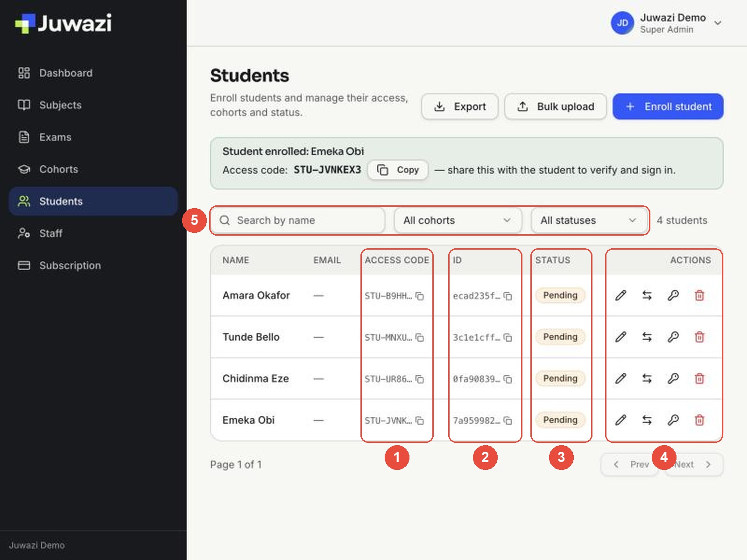
Task: Click the ACCESS CODE column header
Action: point(397,260)
